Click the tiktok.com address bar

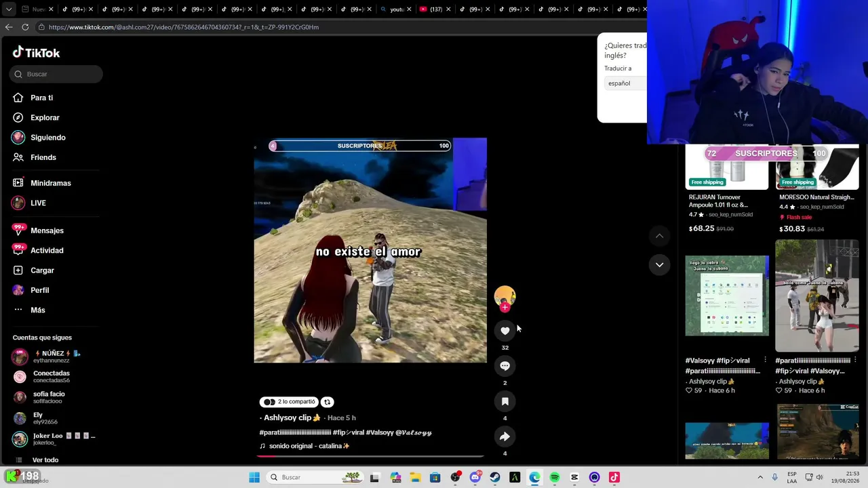183,27
